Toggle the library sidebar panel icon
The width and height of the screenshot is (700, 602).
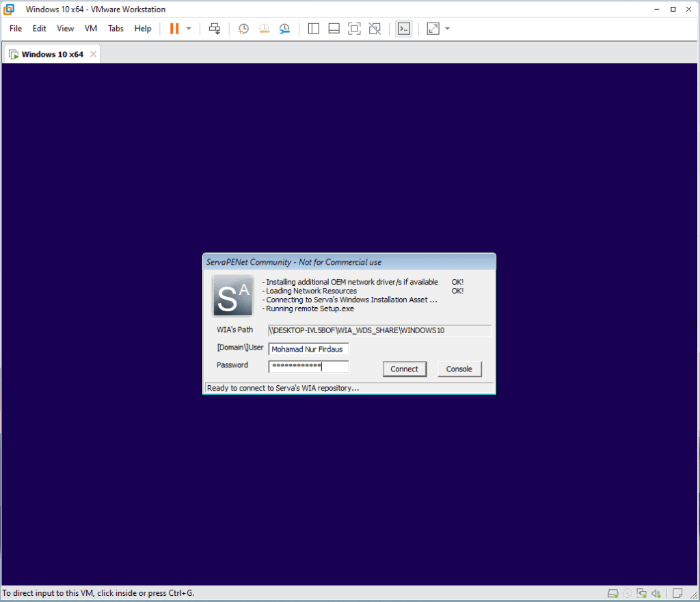314,29
